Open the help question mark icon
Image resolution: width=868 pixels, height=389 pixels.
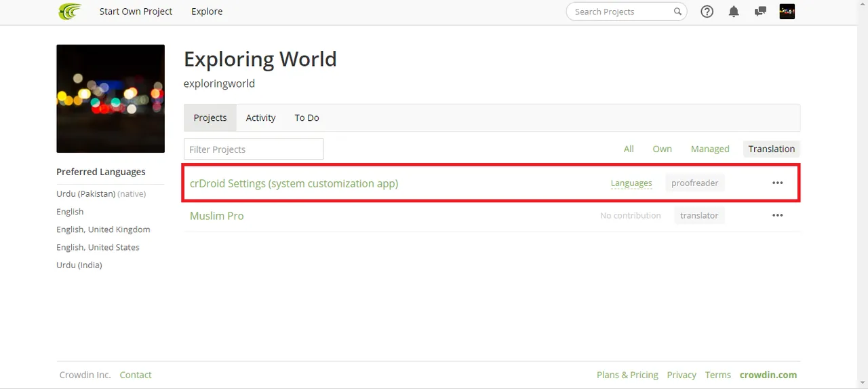click(x=707, y=12)
